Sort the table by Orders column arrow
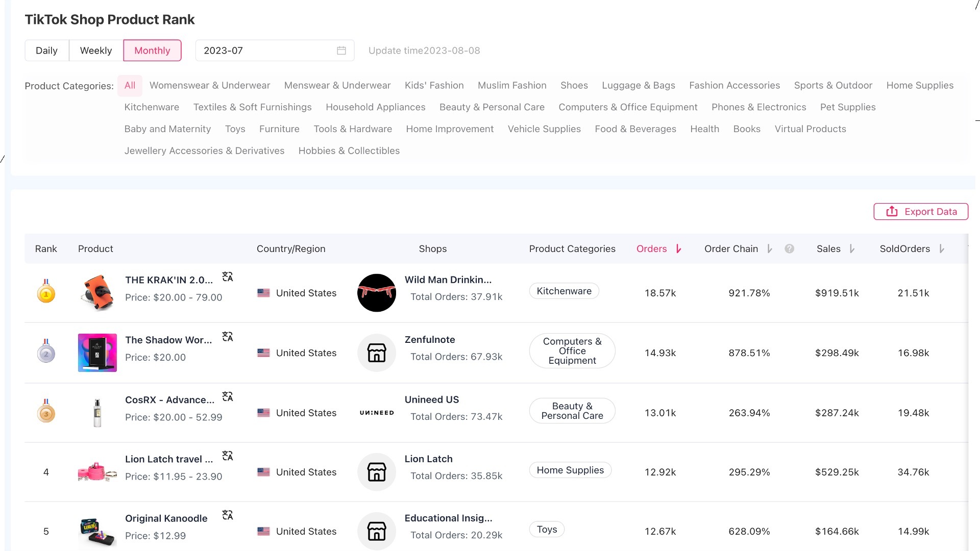Image resolution: width=980 pixels, height=551 pixels. (x=678, y=249)
